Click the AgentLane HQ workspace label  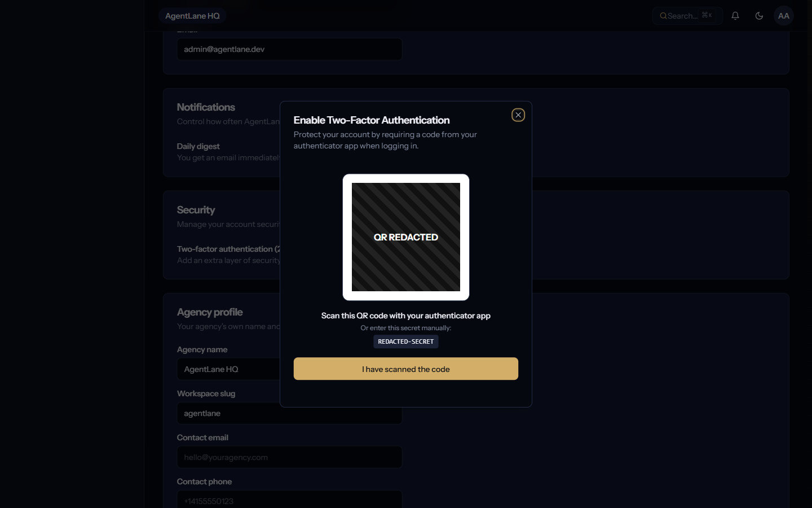click(x=192, y=16)
